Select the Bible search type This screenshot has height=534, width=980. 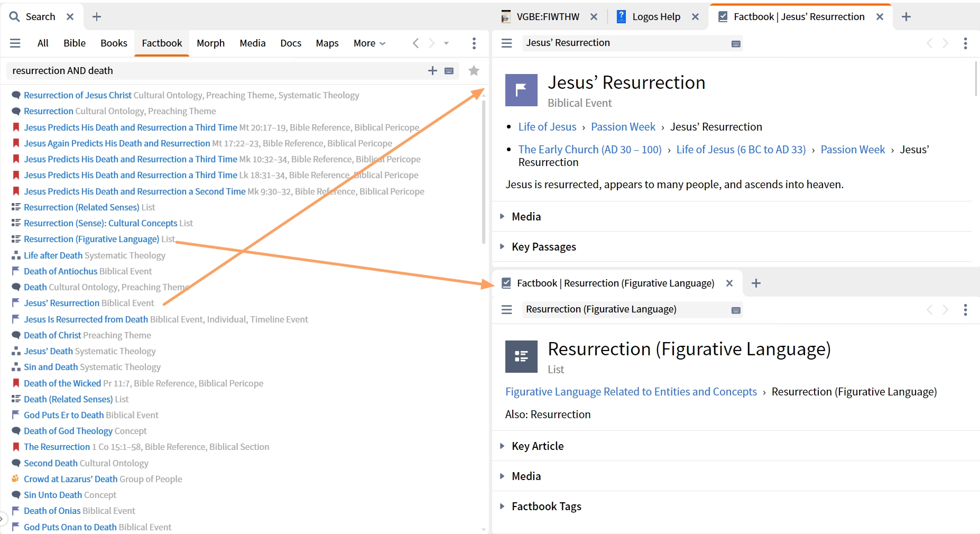[x=75, y=43]
